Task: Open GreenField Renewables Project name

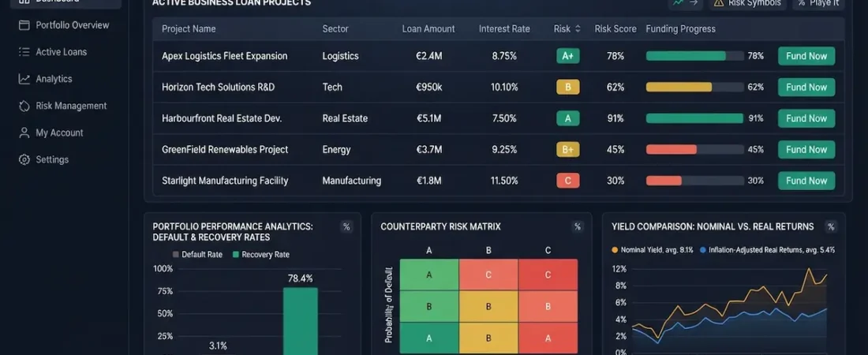Action: coord(225,150)
